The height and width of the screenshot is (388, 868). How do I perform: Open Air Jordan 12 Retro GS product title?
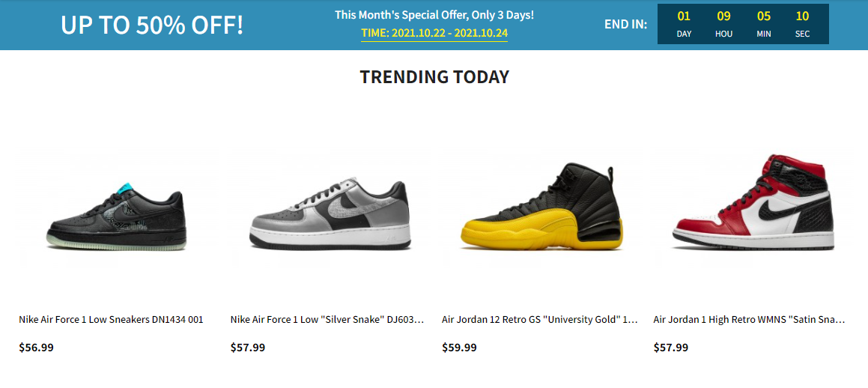[539, 320]
